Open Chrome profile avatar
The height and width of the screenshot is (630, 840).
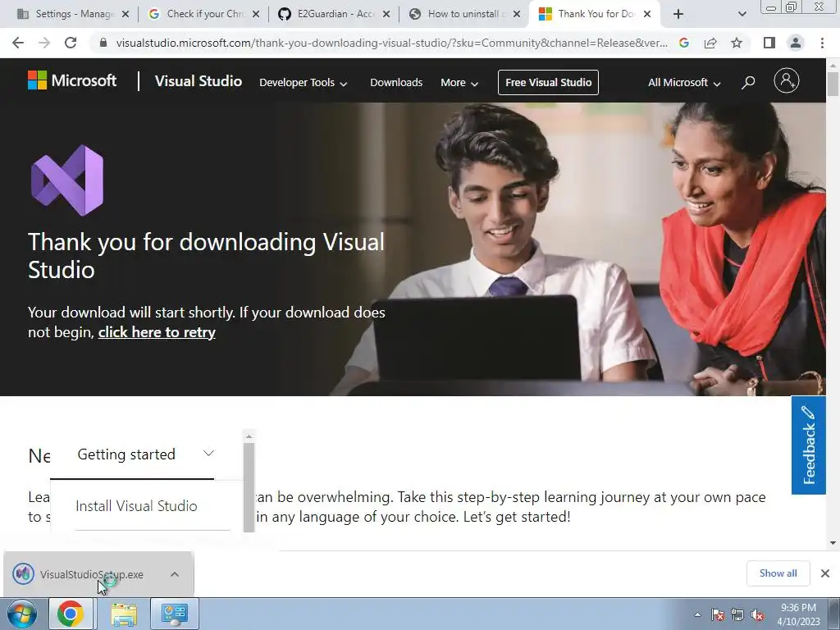click(x=796, y=43)
